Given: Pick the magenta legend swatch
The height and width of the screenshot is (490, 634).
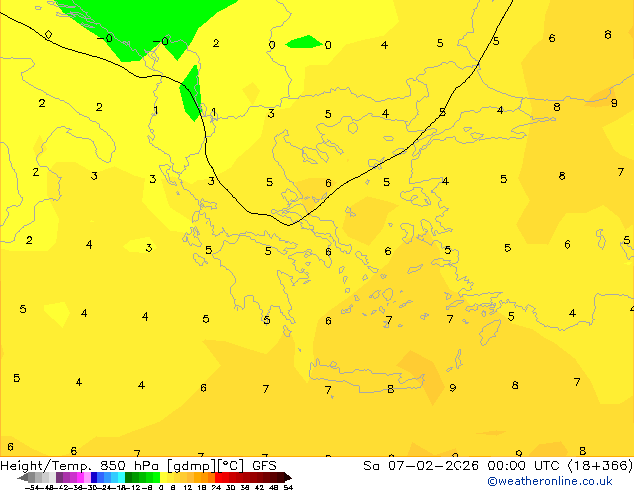Looking at the screenshot, I should pyautogui.click(x=80, y=477).
